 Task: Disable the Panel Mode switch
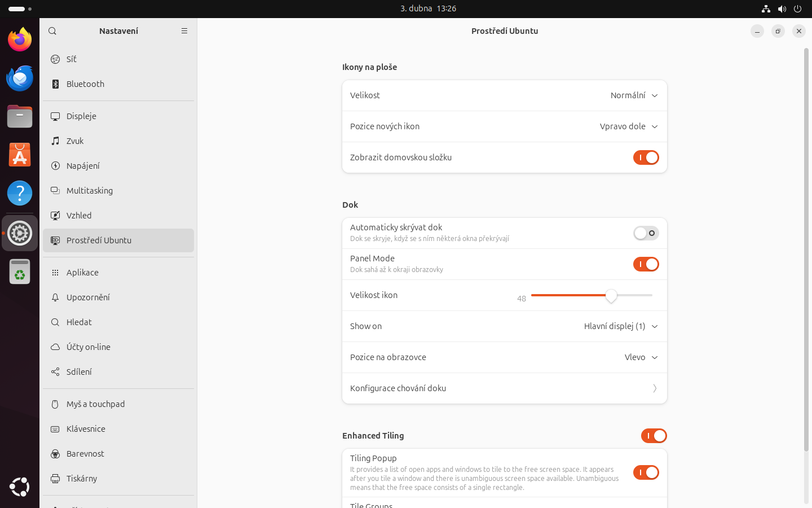pyautogui.click(x=646, y=264)
